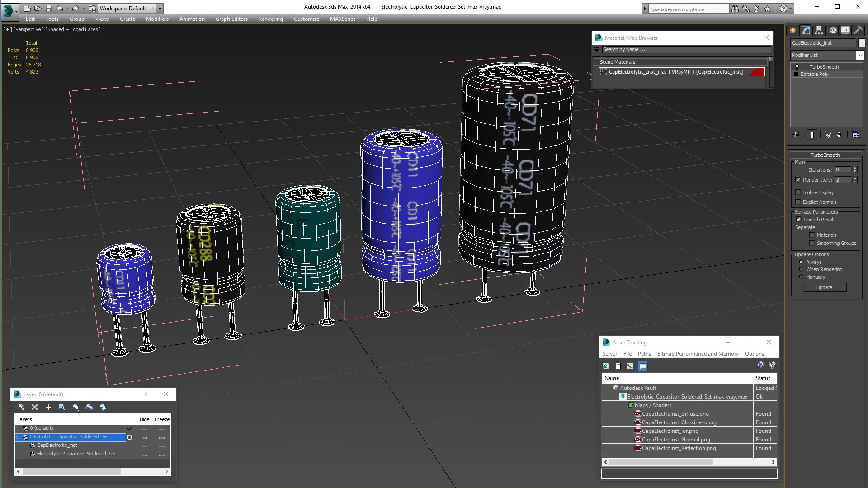Switch to the Utilities hammer panel tab
Image resolution: width=868 pixels, height=488 pixels.
click(859, 30)
